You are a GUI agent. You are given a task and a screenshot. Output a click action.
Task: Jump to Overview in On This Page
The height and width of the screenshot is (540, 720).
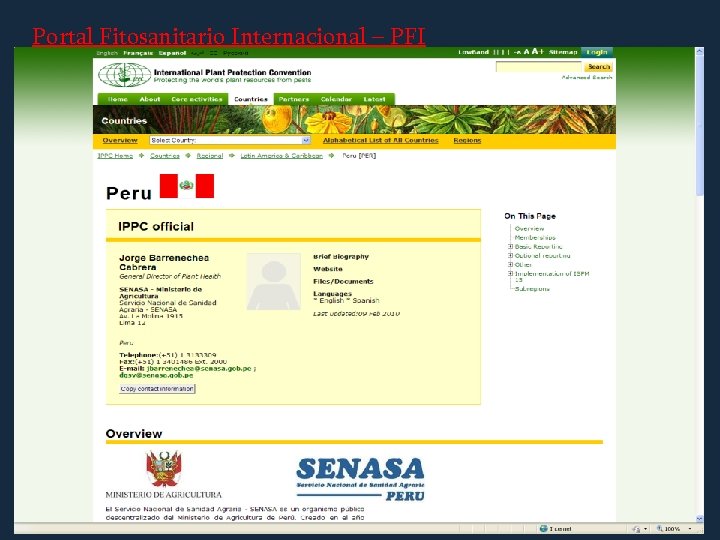(529, 229)
